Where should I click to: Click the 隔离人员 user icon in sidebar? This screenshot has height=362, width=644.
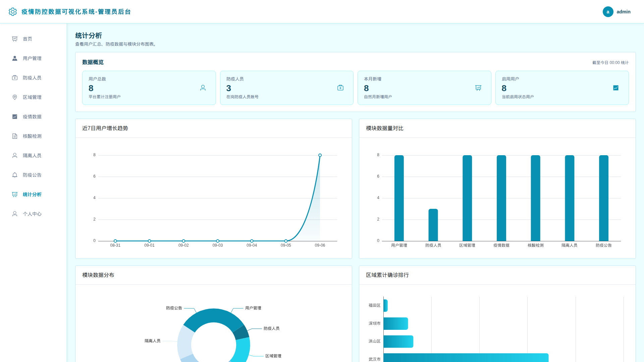click(x=15, y=156)
